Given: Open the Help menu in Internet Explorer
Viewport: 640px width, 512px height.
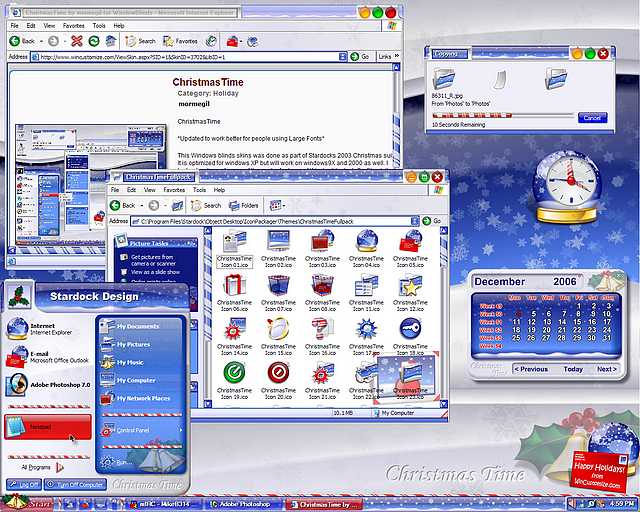Looking at the screenshot, I should click(x=119, y=25).
